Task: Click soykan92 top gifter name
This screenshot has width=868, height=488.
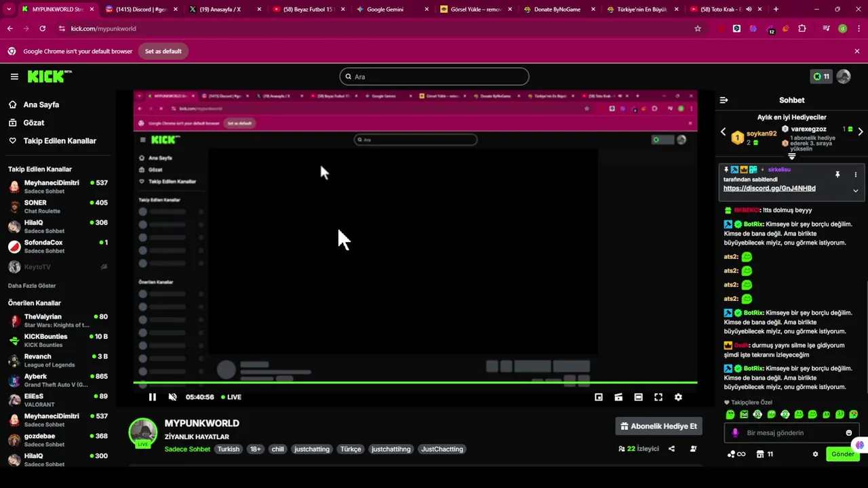Action: coord(762,134)
